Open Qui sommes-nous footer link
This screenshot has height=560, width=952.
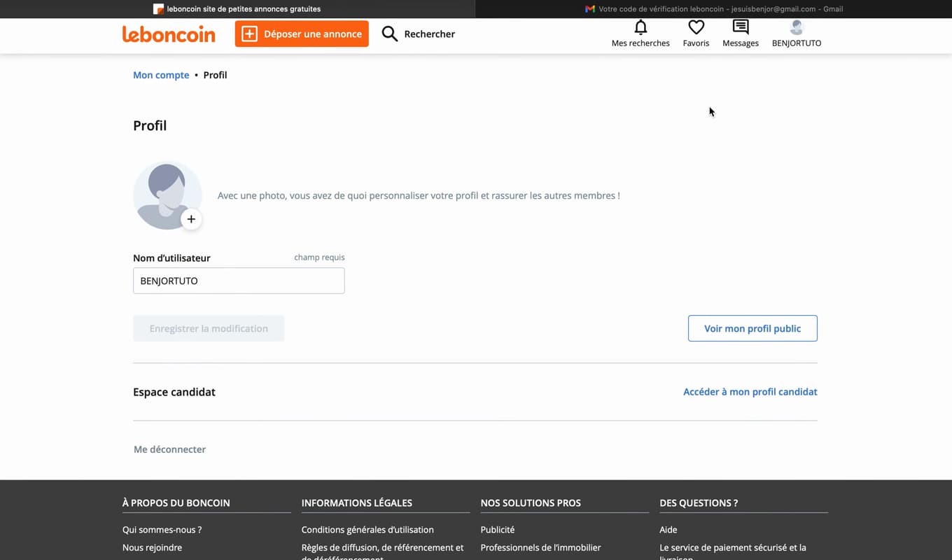point(162,530)
